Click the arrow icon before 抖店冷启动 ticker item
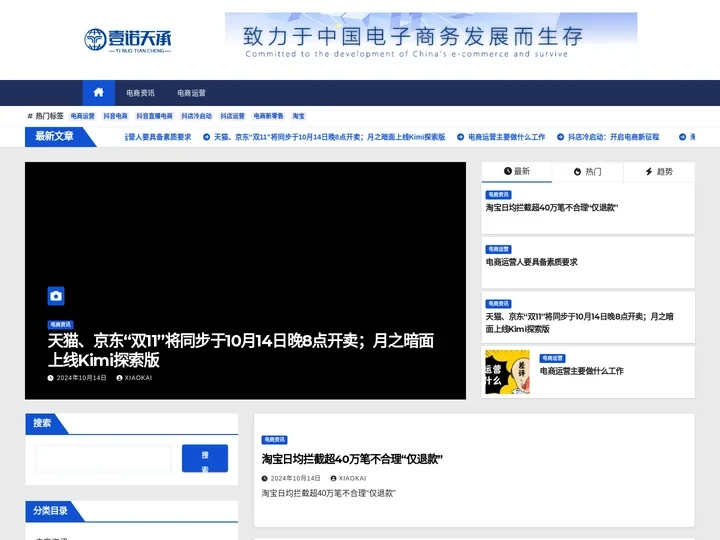The width and height of the screenshot is (720, 540). coord(561,137)
